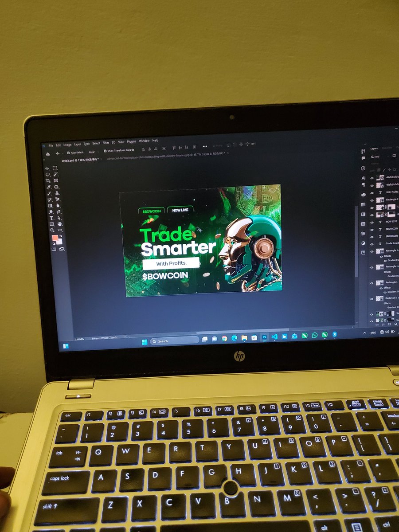Toggle Quick Mask mode icon
Image resolution: width=399 pixels, height=532 pixels.
[54, 249]
